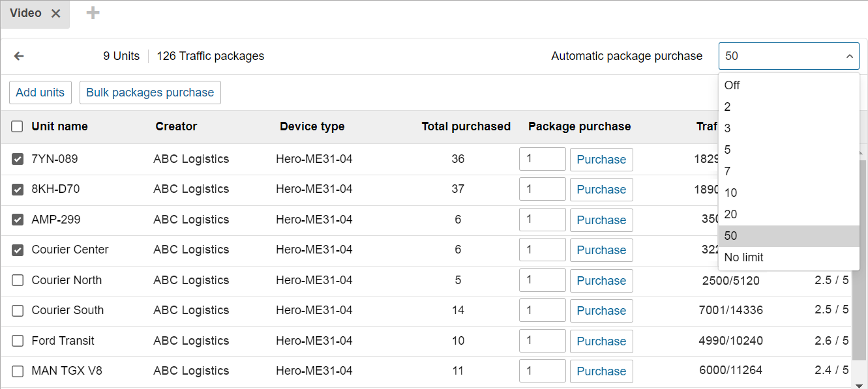This screenshot has height=389, width=868.
Task: Uncheck the Courier Center checkbox
Action: pyautogui.click(x=17, y=250)
